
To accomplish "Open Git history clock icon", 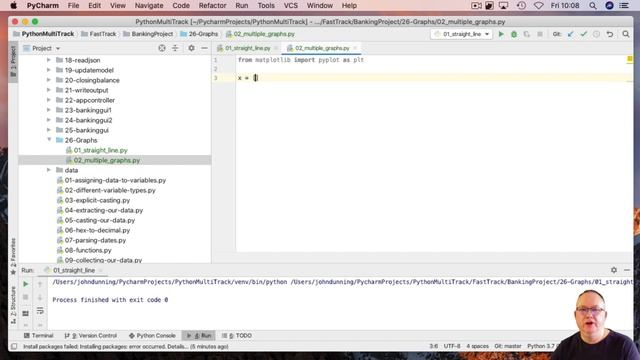I will [597, 34].
